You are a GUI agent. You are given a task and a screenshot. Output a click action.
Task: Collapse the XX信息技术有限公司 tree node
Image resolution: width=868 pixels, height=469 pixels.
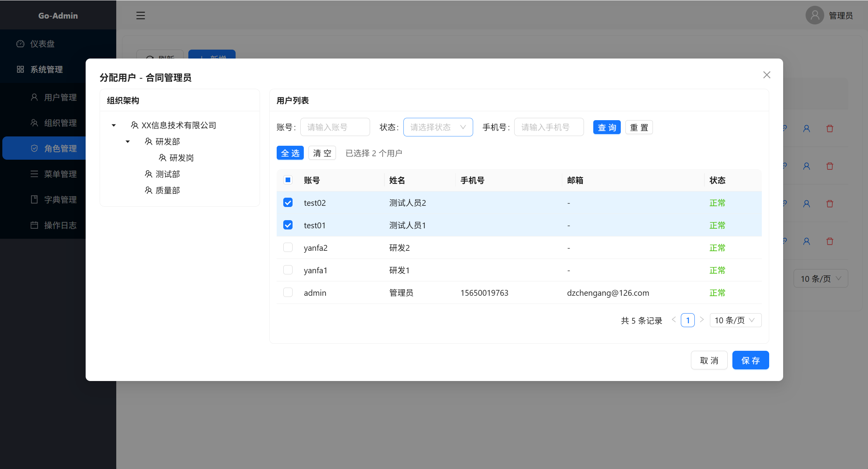tap(114, 125)
